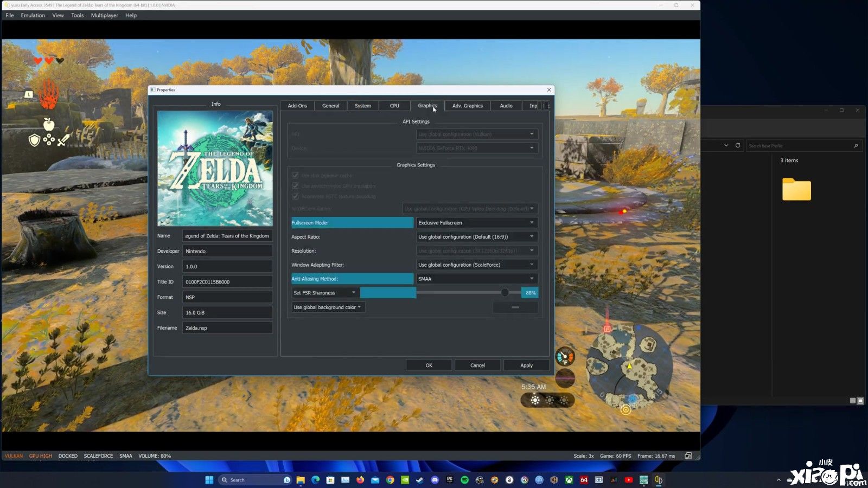Open the SMAA anti-aliasing dropdown
Image resolution: width=868 pixels, height=488 pixels.
click(x=477, y=279)
